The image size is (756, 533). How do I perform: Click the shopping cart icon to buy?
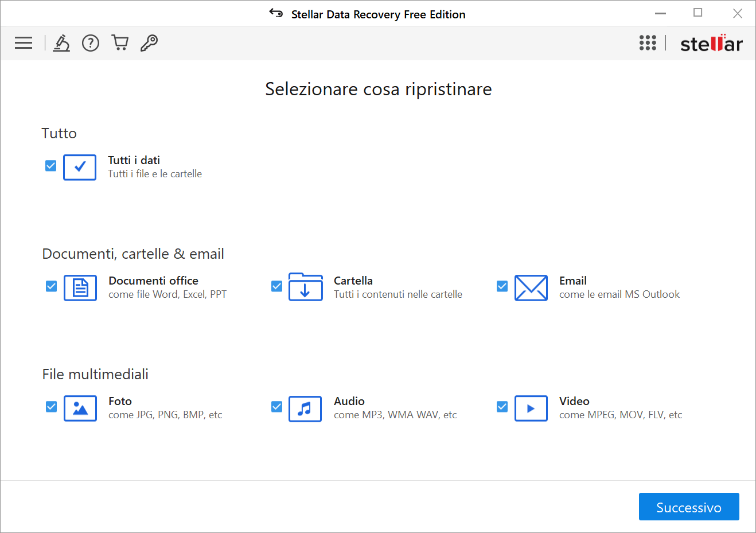pyautogui.click(x=120, y=43)
